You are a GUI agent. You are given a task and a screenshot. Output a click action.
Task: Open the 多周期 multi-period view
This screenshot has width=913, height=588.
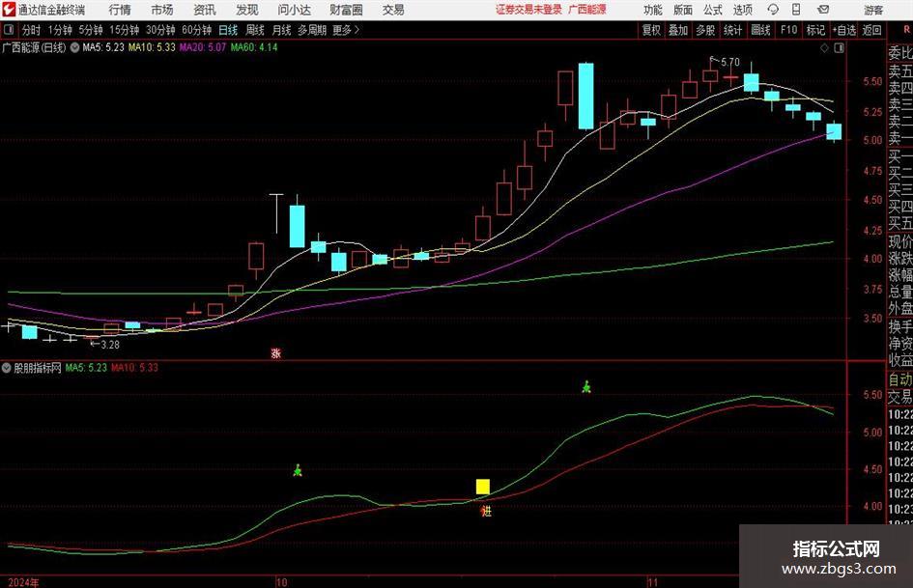[x=311, y=30]
